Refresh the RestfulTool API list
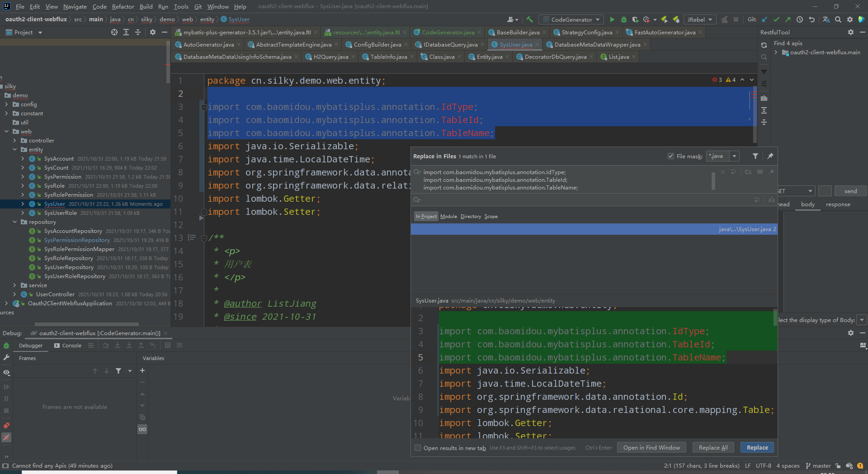The width and height of the screenshot is (868, 474). [764, 45]
